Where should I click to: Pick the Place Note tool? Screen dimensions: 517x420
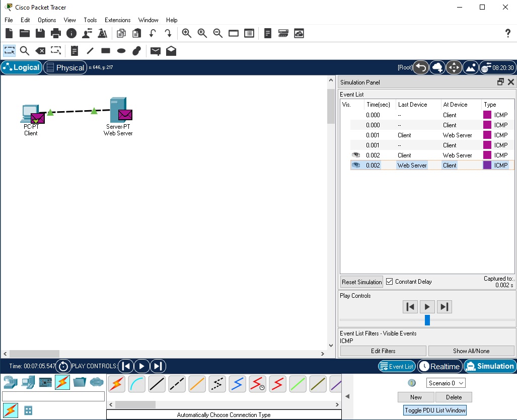[75, 51]
